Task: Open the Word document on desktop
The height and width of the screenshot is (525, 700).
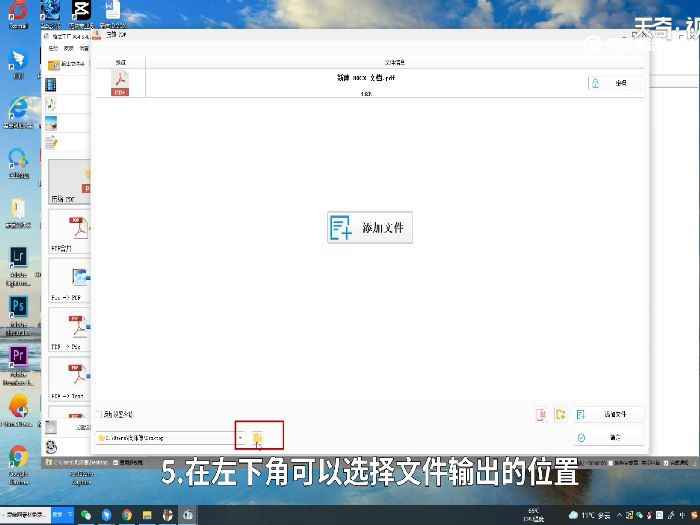Action: click(x=112, y=14)
